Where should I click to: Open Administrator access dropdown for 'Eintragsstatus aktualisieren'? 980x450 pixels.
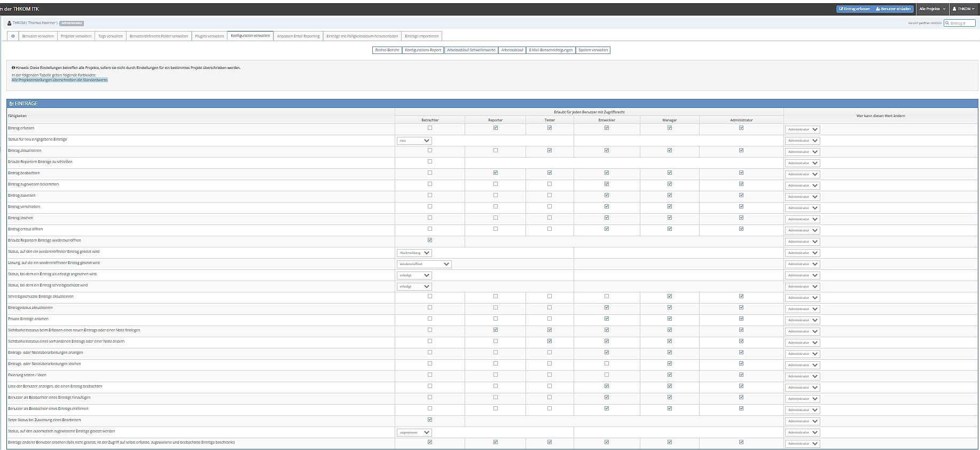[802, 309]
